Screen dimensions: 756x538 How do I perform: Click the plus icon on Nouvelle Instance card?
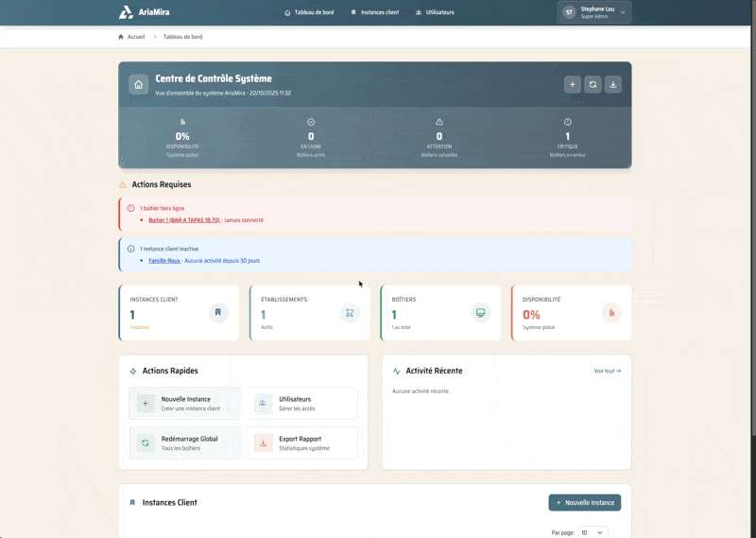click(x=146, y=404)
